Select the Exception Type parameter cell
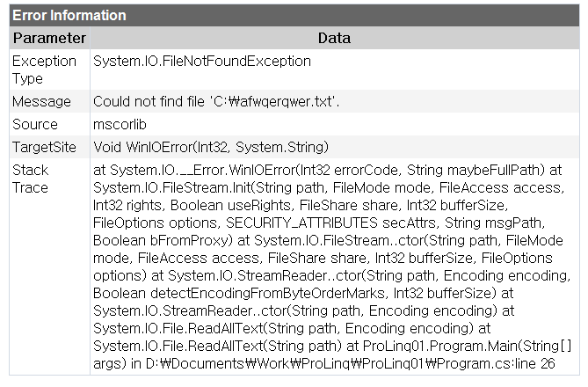Image resolution: width=588 pixels, height=387 pixels. pos(35,69)
